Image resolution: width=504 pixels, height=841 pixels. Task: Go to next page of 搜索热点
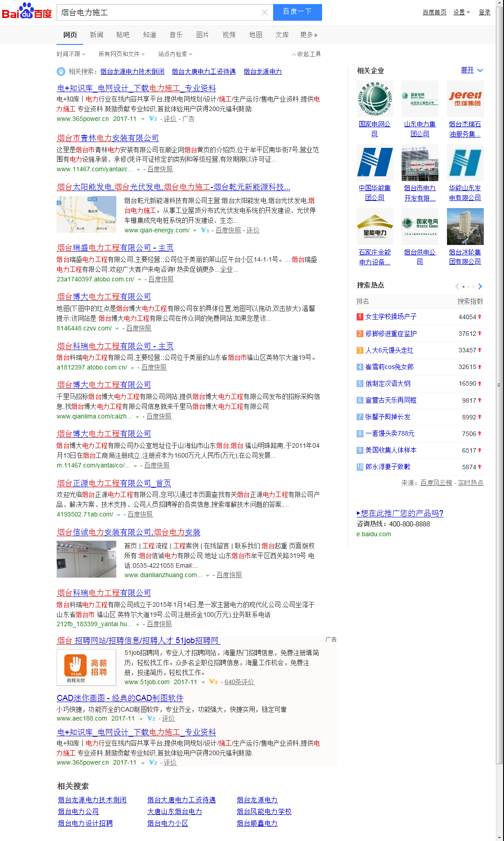480,286
